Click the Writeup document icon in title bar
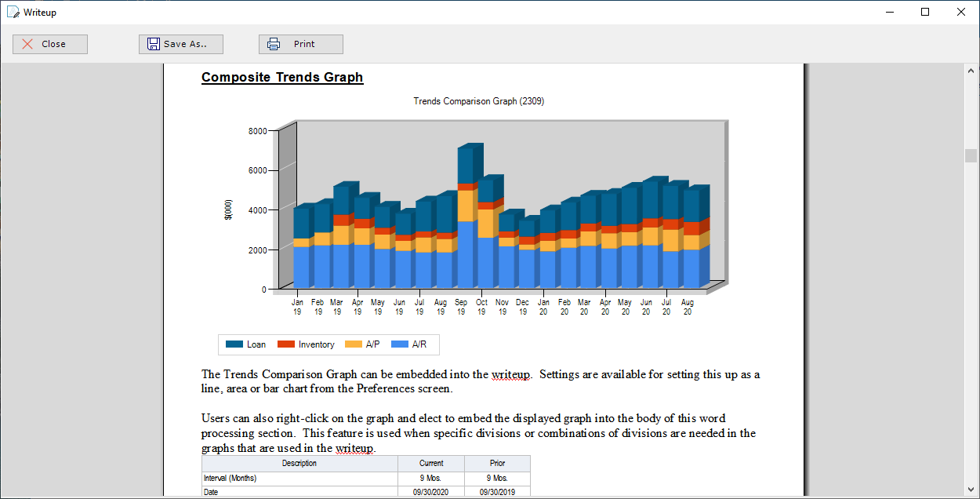The width and height of the screenshot is (980, 499). tap(13, 12)
